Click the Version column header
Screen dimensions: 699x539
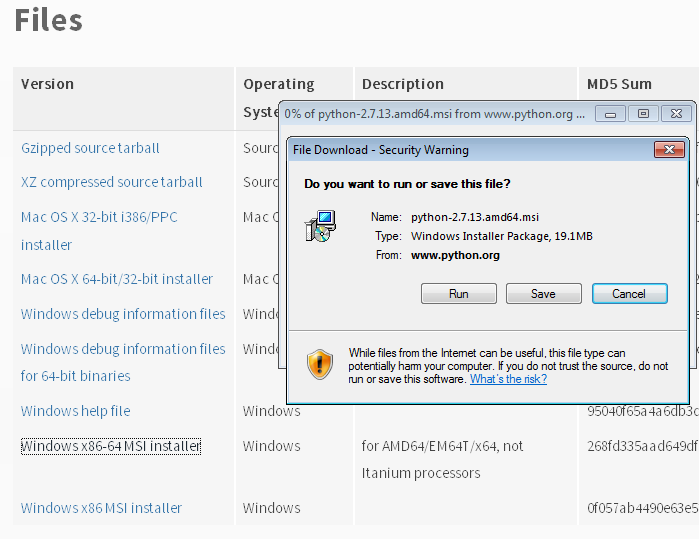click(x=47, y=84)
